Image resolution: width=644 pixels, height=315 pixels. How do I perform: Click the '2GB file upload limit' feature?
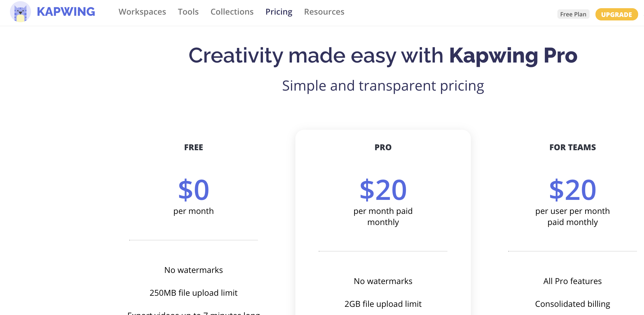383,304
